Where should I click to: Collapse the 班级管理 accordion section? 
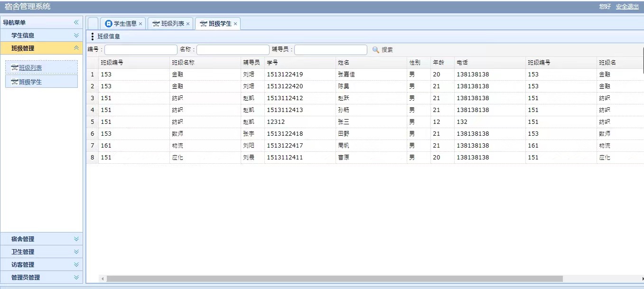tap(76, 48)
